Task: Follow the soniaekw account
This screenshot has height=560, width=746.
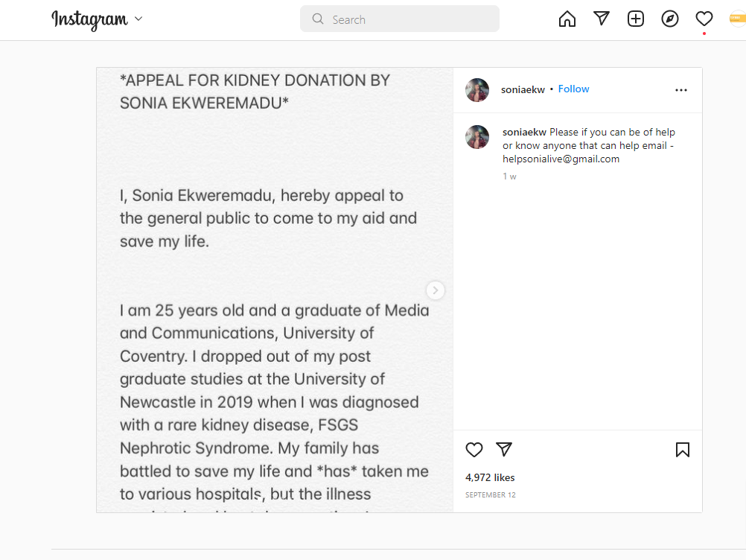Action: click(573, 89)
